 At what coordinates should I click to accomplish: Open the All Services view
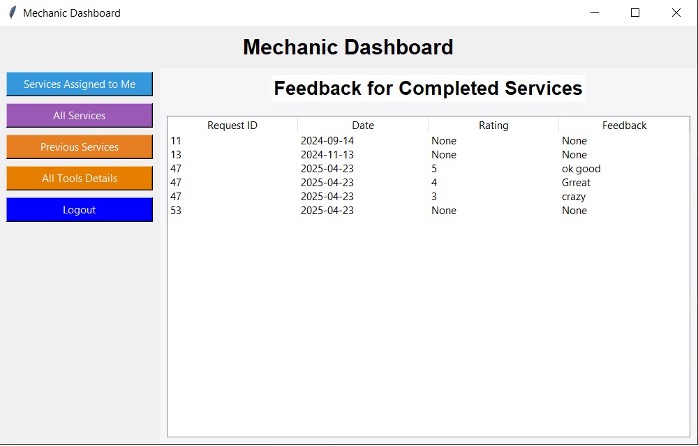(x=79, y=116)
